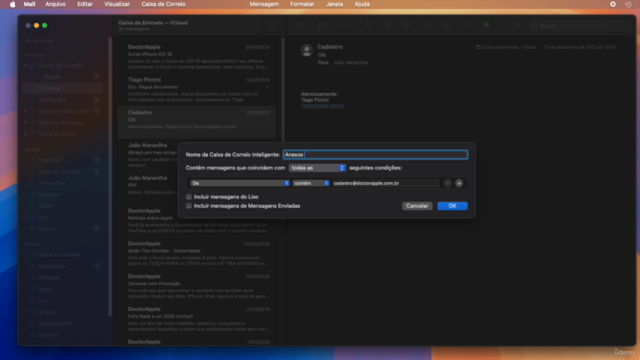Click the get new mail envelope icon

coord(322,25)
